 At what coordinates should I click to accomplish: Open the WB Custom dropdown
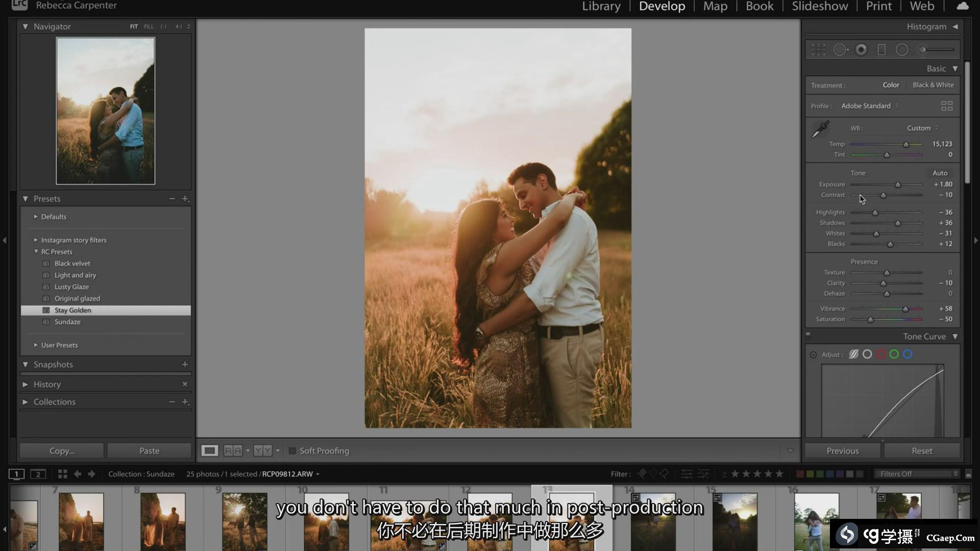[x=922, y=128]
